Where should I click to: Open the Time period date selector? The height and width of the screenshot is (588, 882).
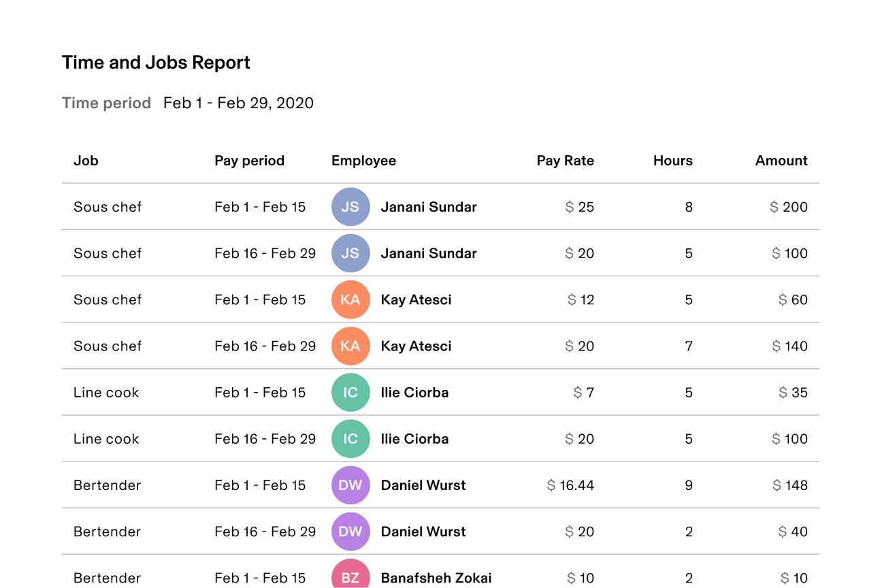tap(238, 103)
